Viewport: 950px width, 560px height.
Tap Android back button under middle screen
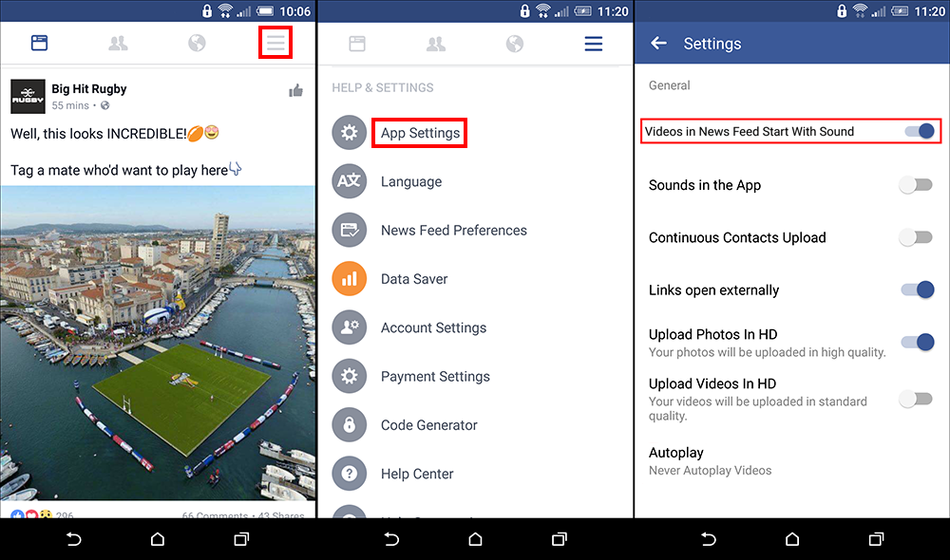coord(391,539)
